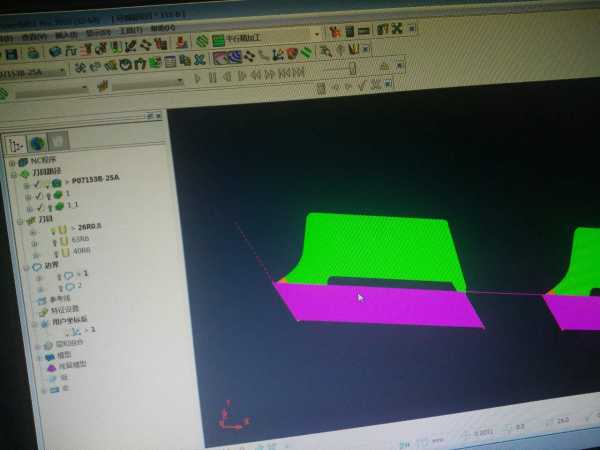Click the orange icon right of the strategy dropdown
Image resolution: width=600 pixels, height=450 pixels.
tap(335, 33)
